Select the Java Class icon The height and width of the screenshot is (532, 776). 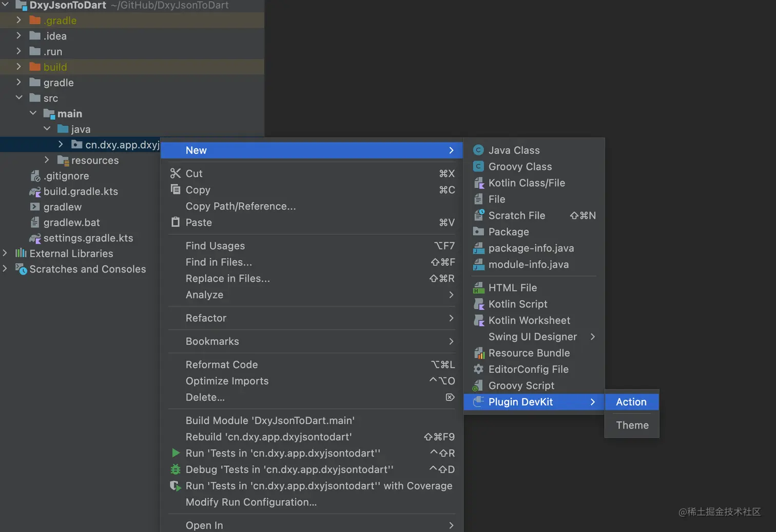(478, 150)
